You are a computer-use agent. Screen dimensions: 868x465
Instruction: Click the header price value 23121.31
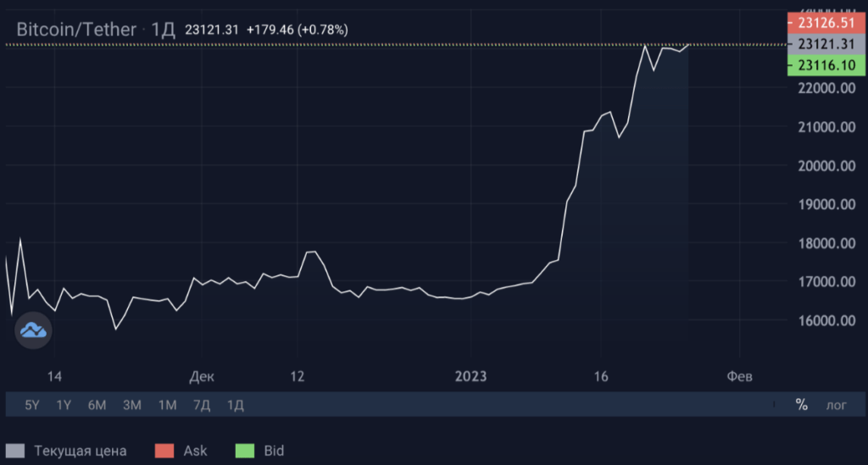[211, 30]
